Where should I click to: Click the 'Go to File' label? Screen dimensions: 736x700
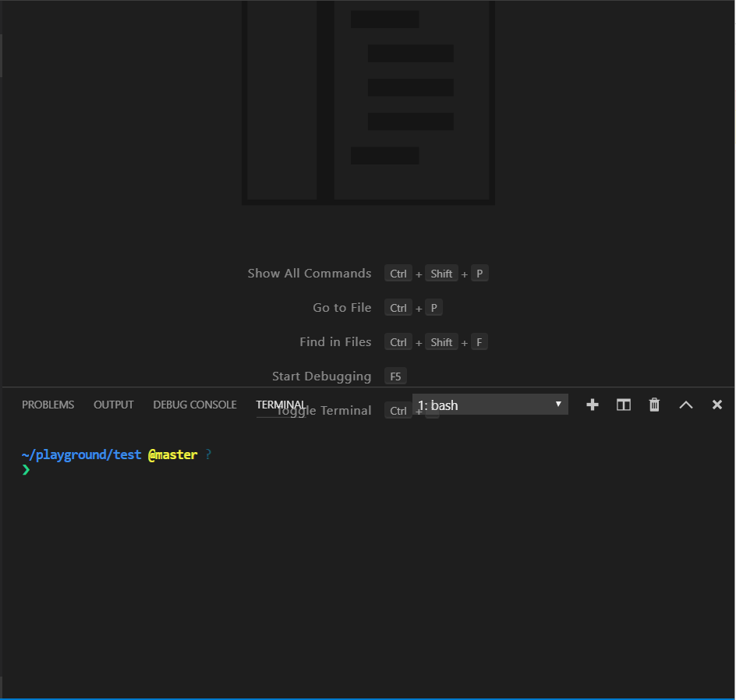tap(341, 308)
